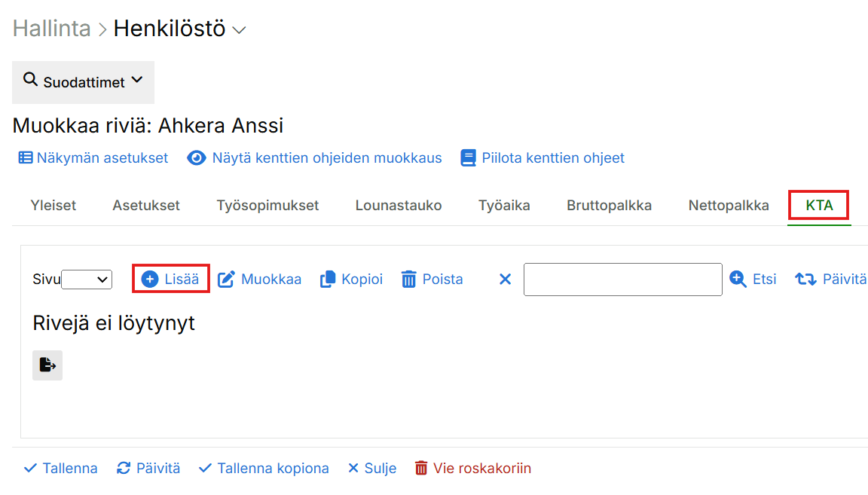This screenshot has height=495, width=868.
Task: Expand the Suodattimet filters panel
Action: coord(83,82)
